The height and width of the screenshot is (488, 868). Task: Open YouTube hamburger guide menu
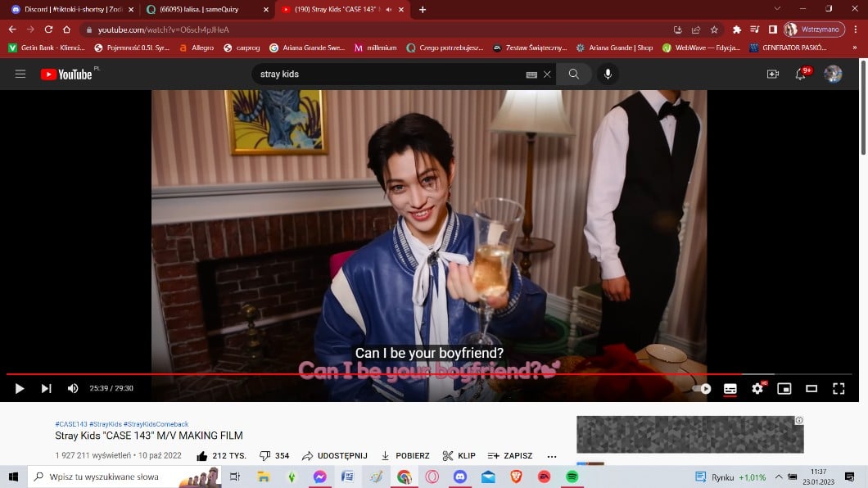(x=20, y=75)
